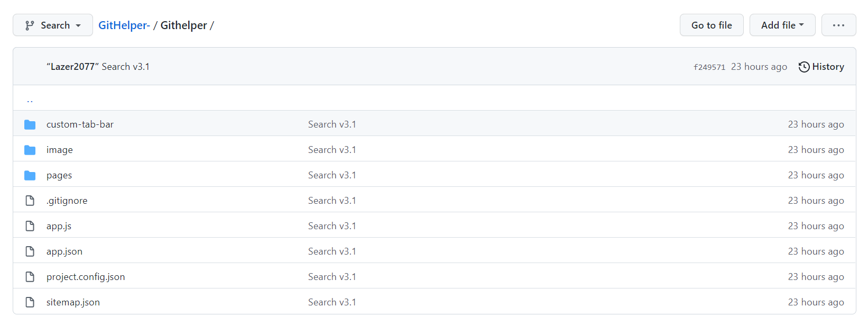Click the .gitignore file icon
Screen dimensions: 868x334
pos(30,201)
